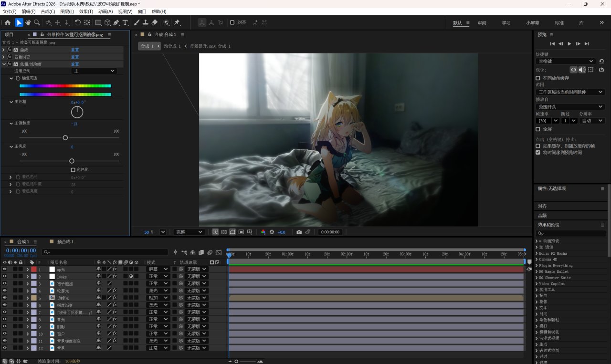Open blend mode dropdown for op光 layer
This screenshot has height=364, width=611.
coord(158,270)
